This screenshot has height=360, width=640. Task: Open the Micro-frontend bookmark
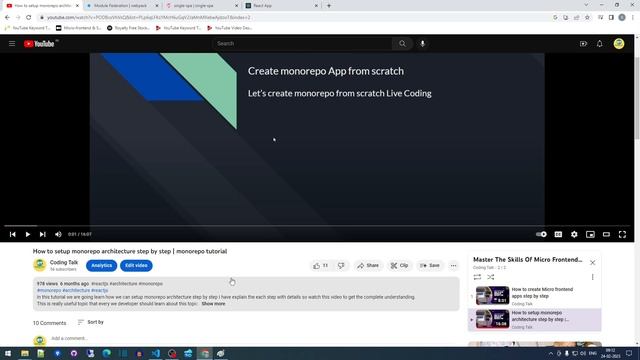tap(78, 28)
